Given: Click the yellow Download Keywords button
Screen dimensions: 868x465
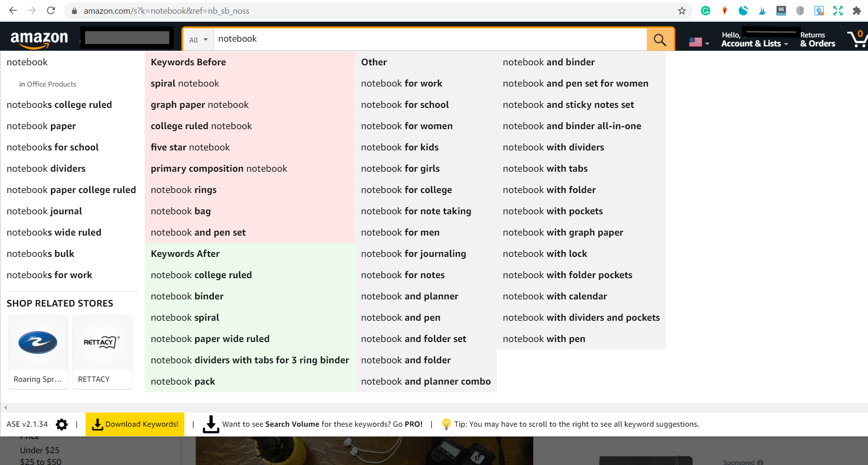Looking at the screenshot, I should coord(135,424).
